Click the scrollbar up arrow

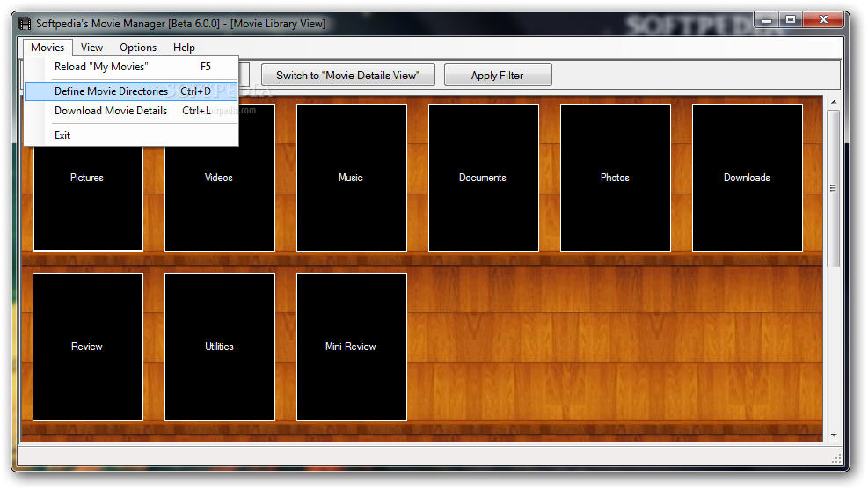[833, 102]
